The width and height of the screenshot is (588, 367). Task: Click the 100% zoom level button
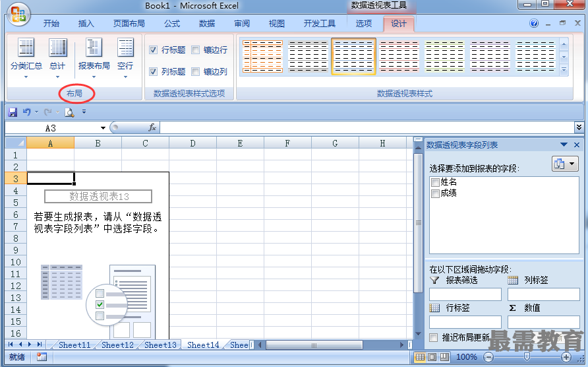coord(467,357)
